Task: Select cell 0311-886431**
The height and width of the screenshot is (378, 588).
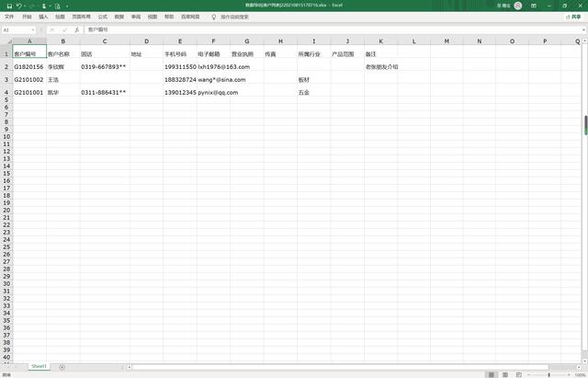Action: pyautogui.click(x=105, y=92)
